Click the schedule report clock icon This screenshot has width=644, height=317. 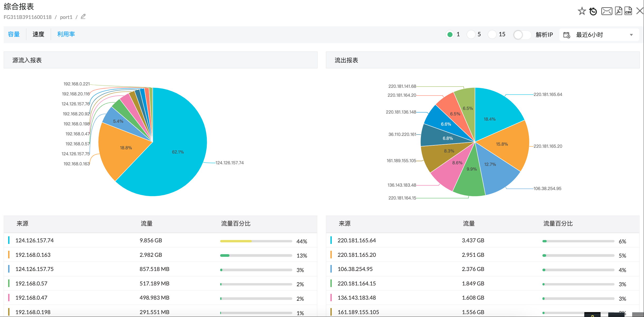pos(593,11)
